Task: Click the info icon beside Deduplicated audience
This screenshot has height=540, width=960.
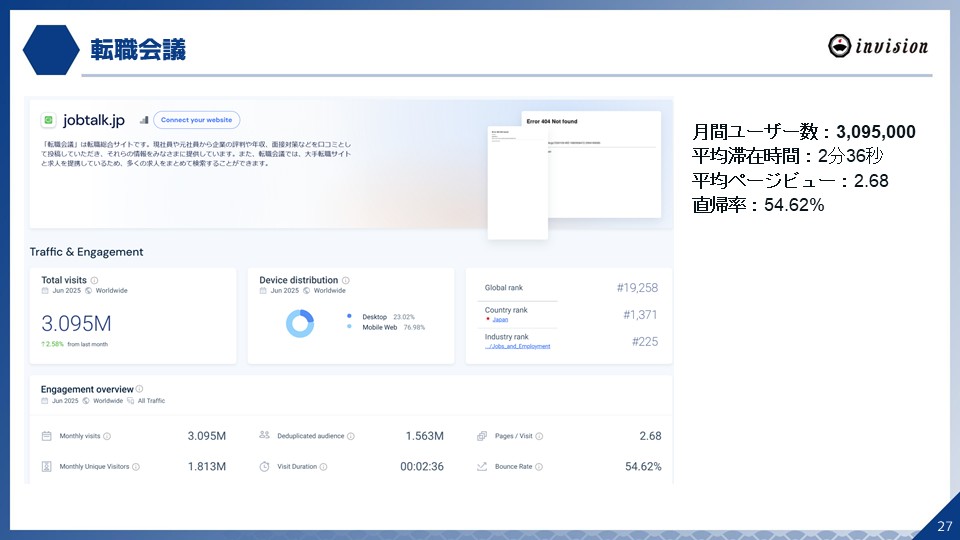Action: [351, 437]
